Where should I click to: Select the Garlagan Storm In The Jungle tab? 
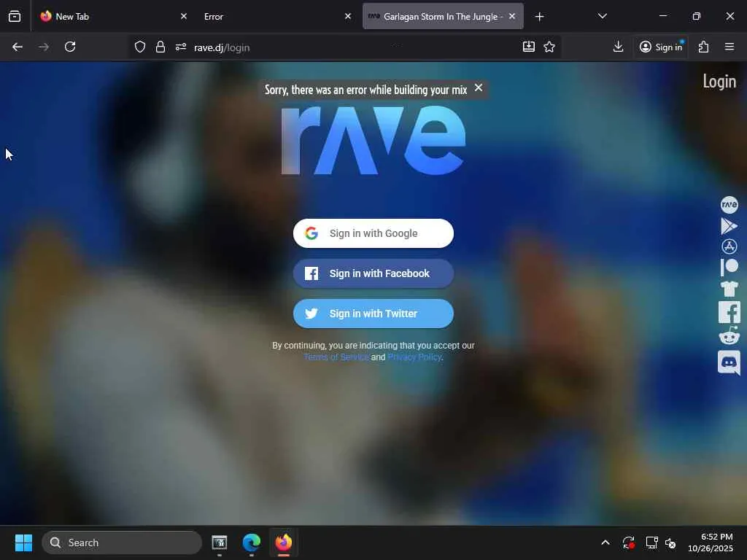click(x=443, y=17)
